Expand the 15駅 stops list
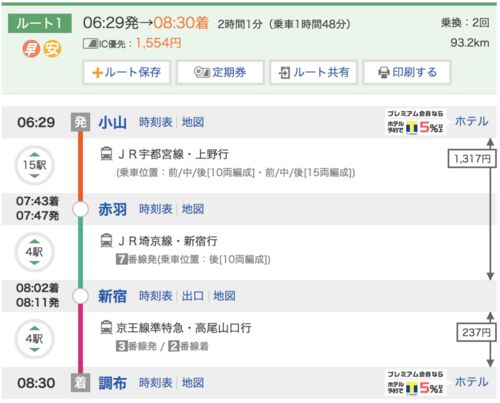This screenshot has width=500, height=403. [x=34, y=165]
